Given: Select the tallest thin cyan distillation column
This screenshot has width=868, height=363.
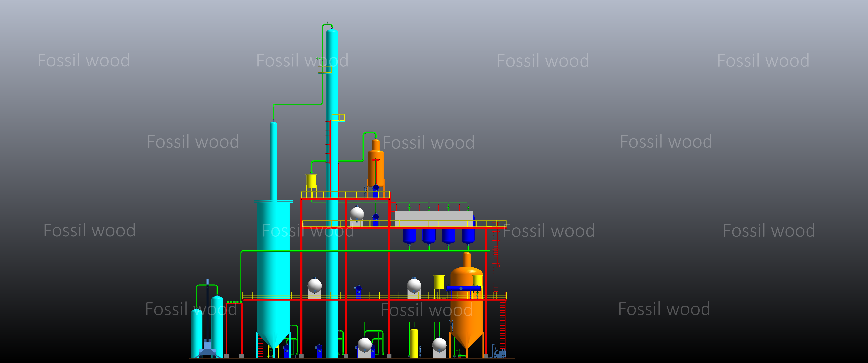Looking at the screenshot, I should (332, 194).
